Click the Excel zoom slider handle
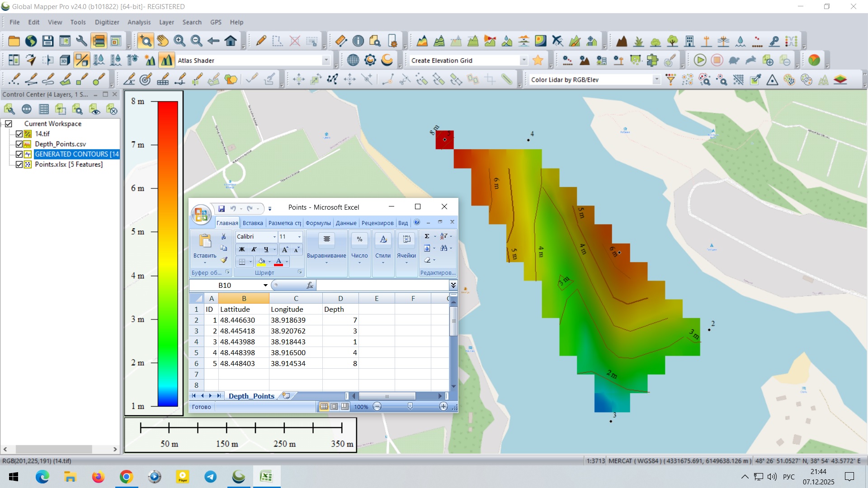The image size is (868, 488). point(410,407)
